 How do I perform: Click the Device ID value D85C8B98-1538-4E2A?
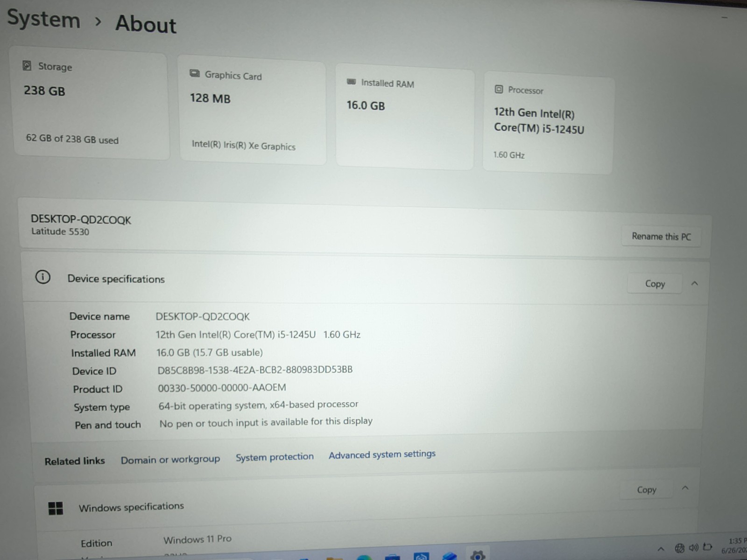(255, 370)
